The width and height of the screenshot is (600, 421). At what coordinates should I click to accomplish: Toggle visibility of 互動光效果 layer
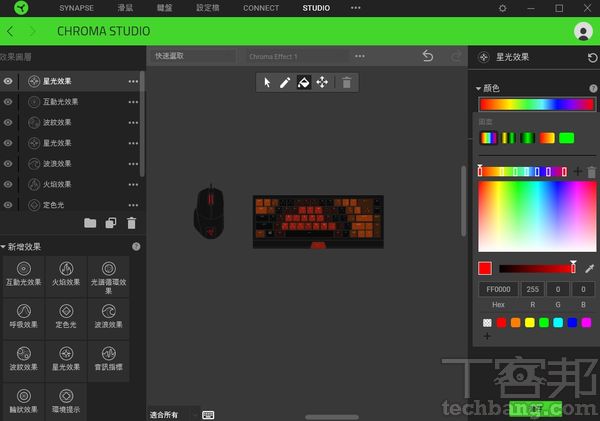[x=8, y=102]
